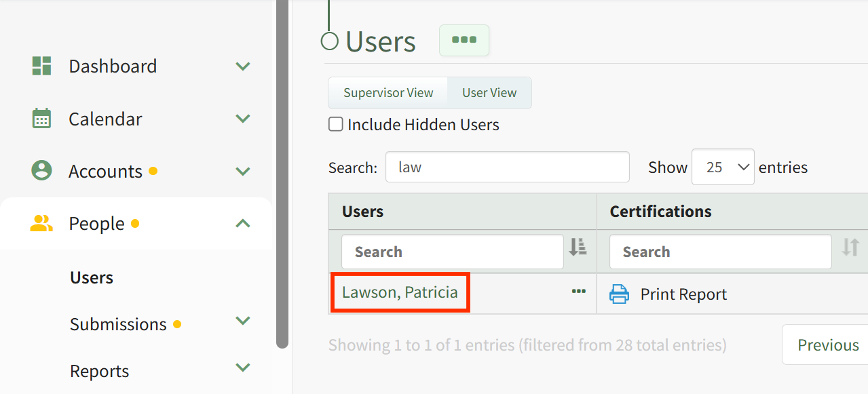Image resolution: width=868 pixels, height=394 pixels.
Task: Sort the Certifications column with arrows icon
Action: (850, 247)
